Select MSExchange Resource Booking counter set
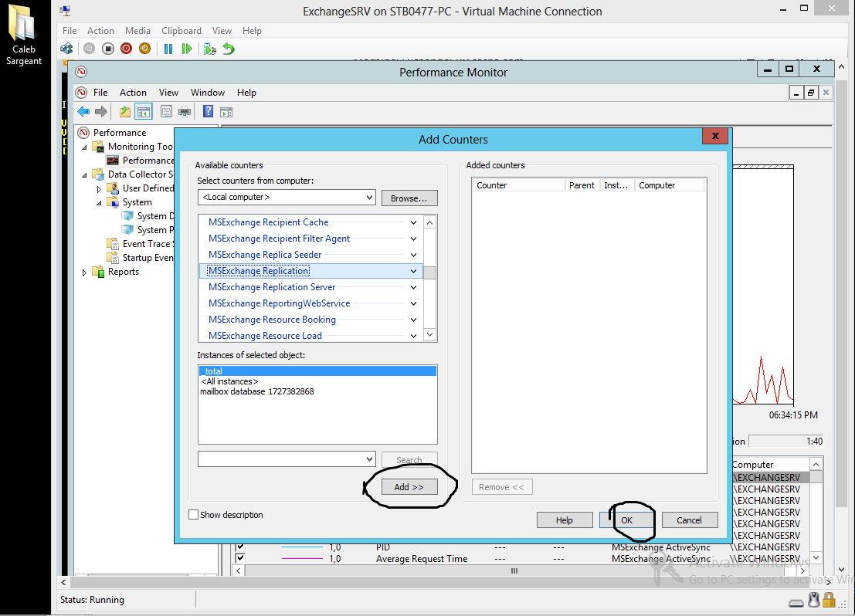 pos(272,320)
